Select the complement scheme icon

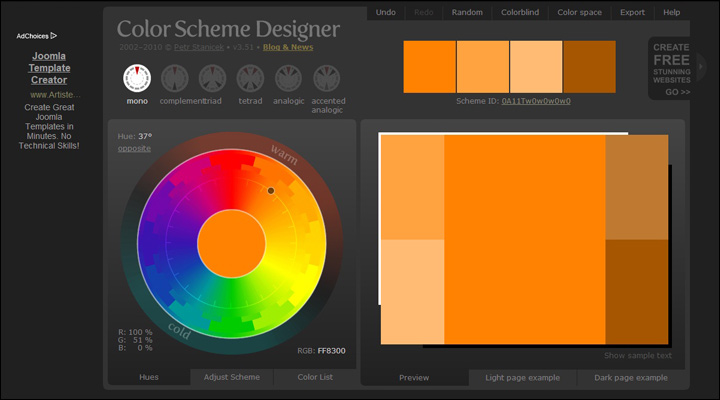pyautogui.click(x=175, y=78)
